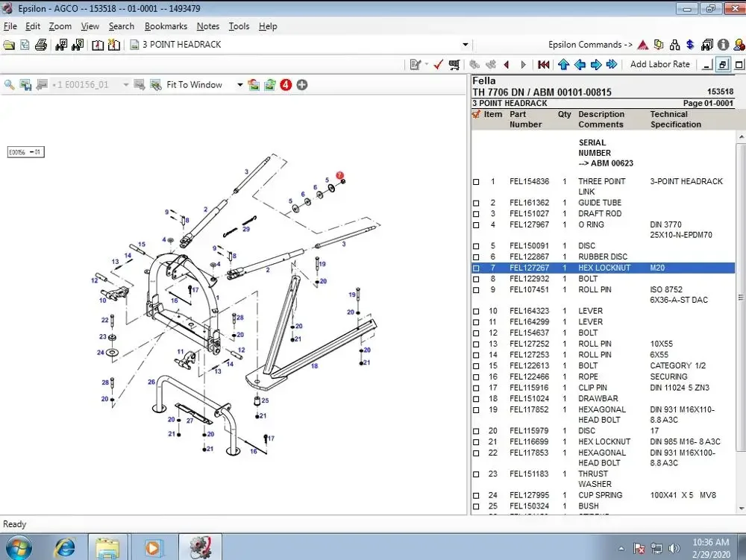
Task: Expand the 3 POINT HEADRACK page dropdown
Action: point(466,45)
